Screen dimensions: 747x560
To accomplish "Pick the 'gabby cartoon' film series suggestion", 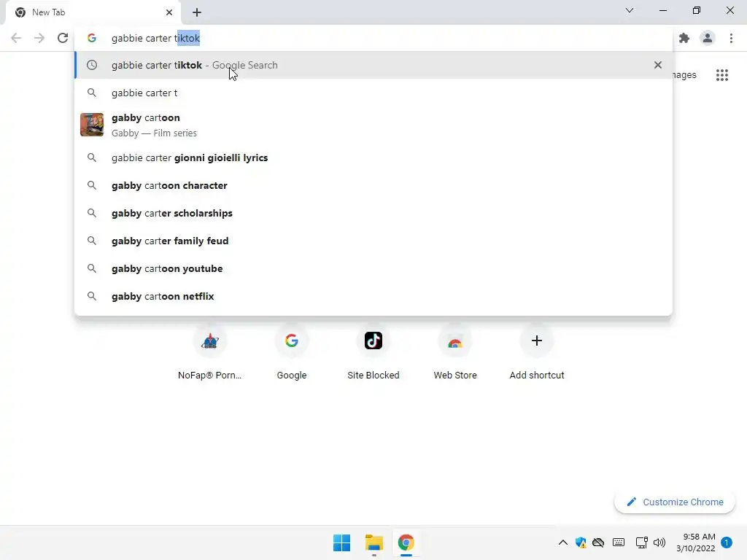I will 373,125.
